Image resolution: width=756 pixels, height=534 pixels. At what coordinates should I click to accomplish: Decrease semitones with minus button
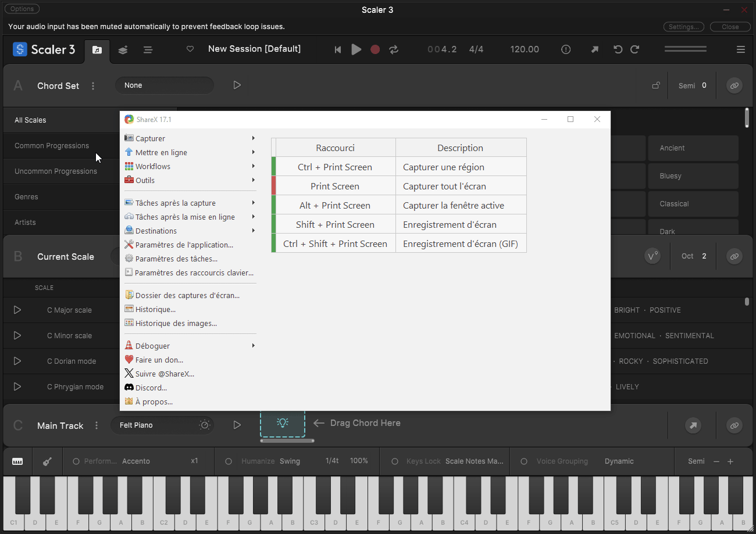tap(716, 461)
